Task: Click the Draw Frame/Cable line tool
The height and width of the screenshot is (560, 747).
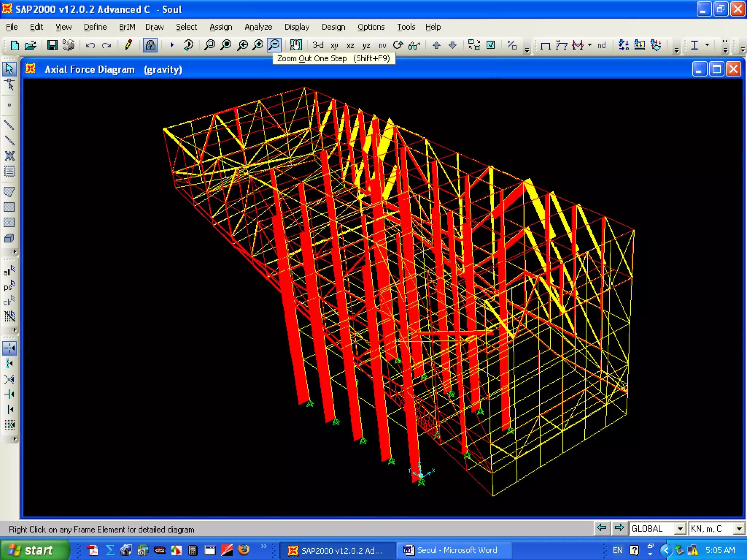Action: pyautogui.click(x=9, y=125)
